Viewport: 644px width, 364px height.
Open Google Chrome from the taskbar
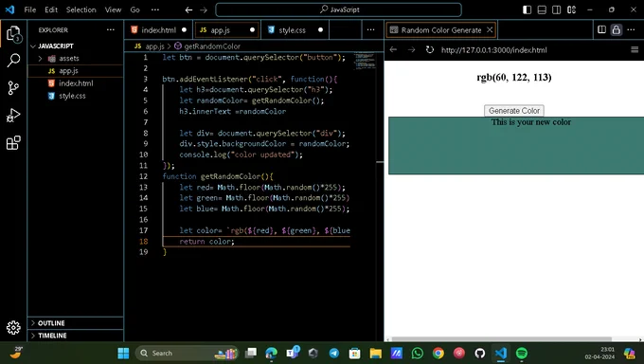(x=438, y=353)
